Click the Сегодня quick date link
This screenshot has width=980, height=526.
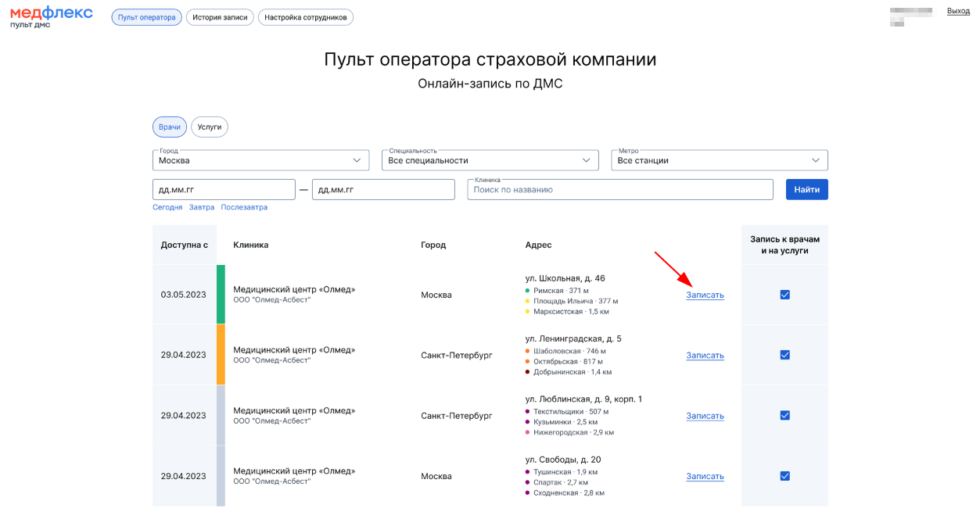click(x=167, y=208)
